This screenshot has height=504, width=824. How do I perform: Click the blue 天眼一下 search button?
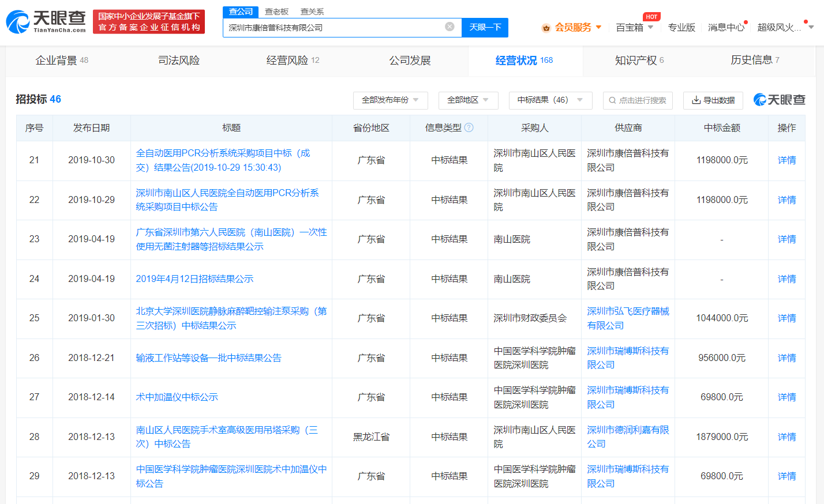point(485,27)
